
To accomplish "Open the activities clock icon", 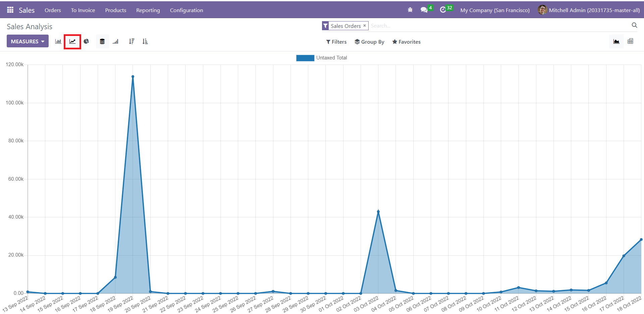I will [x=443, y=10].
